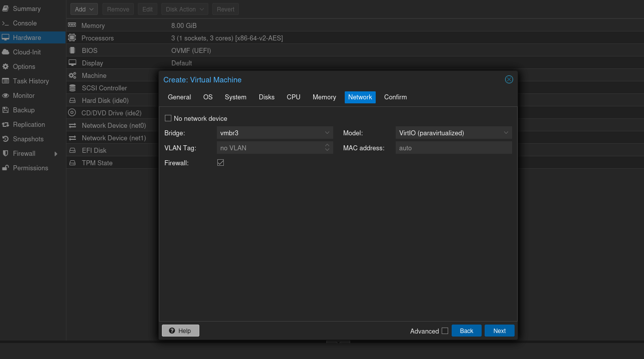Screen dimensions: 644x359
Task: Click the Processors CPU chip icon
Action: tap(72, 37)
